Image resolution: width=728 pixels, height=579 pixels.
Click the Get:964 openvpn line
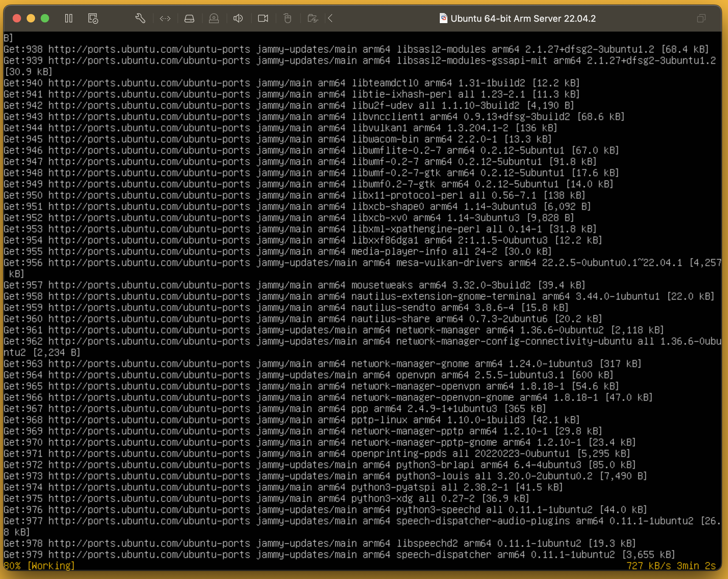309,375
